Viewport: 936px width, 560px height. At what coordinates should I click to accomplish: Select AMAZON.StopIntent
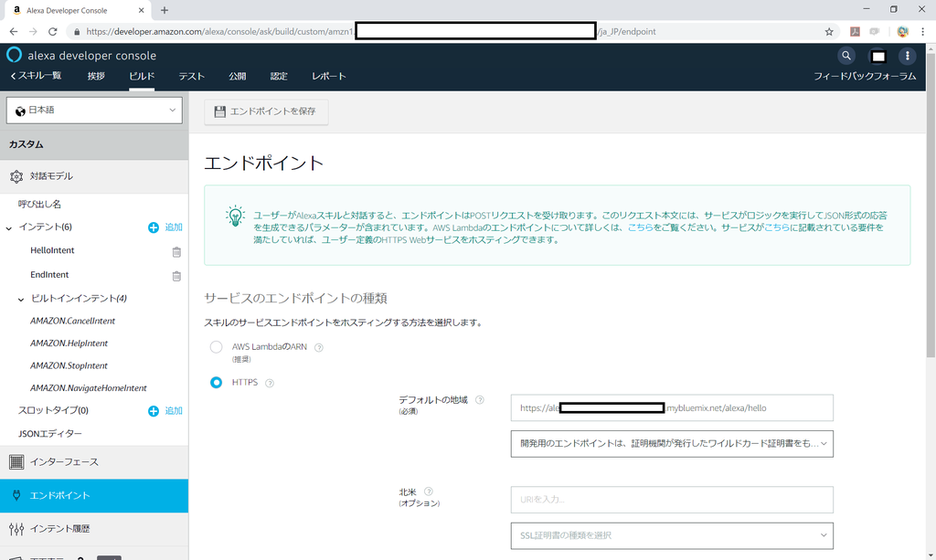tap(69, 365)
